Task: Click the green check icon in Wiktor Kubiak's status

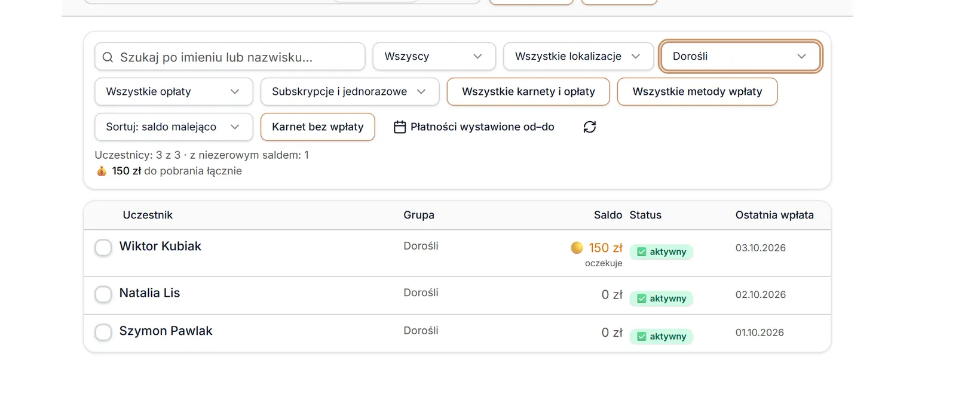Action: 642,252
